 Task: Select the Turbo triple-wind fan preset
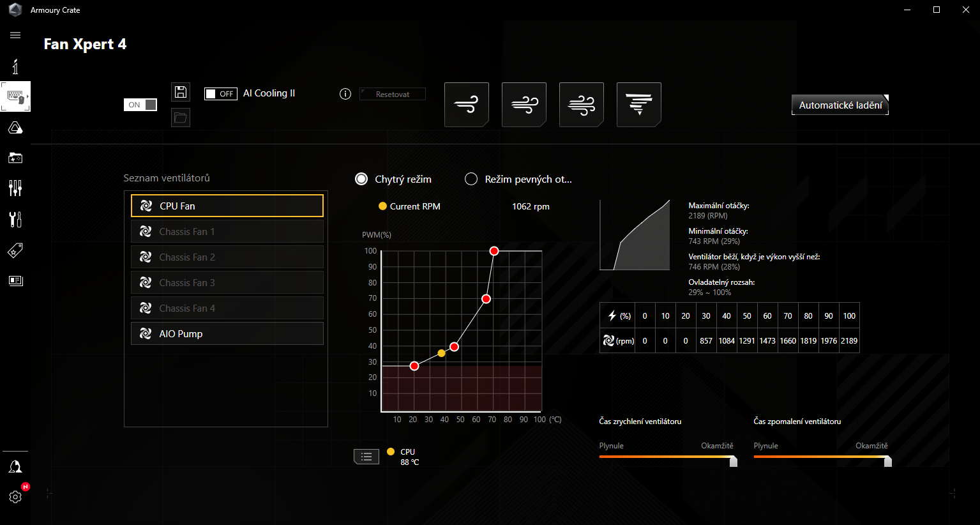[x=582, y=105]
